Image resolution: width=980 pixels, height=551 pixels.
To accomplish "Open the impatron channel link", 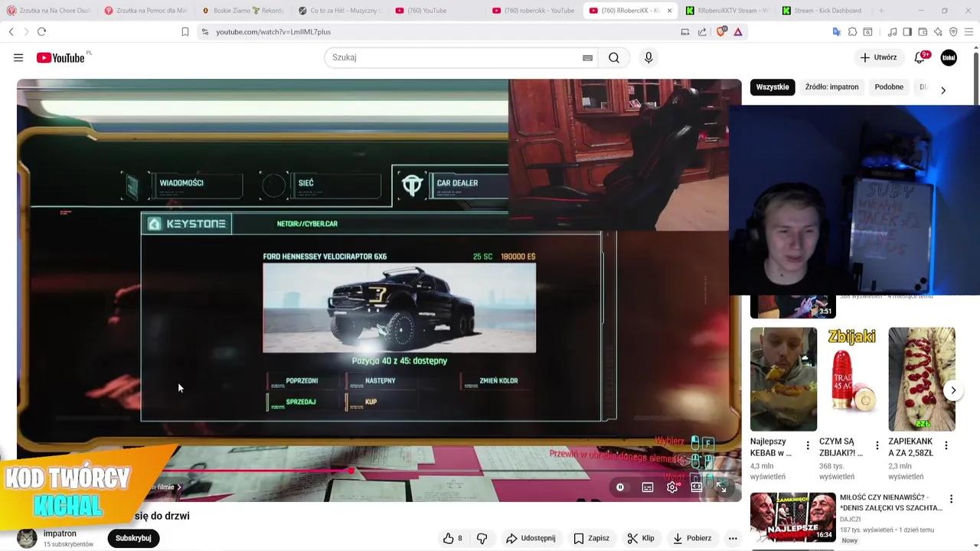I will coord(60,533).
